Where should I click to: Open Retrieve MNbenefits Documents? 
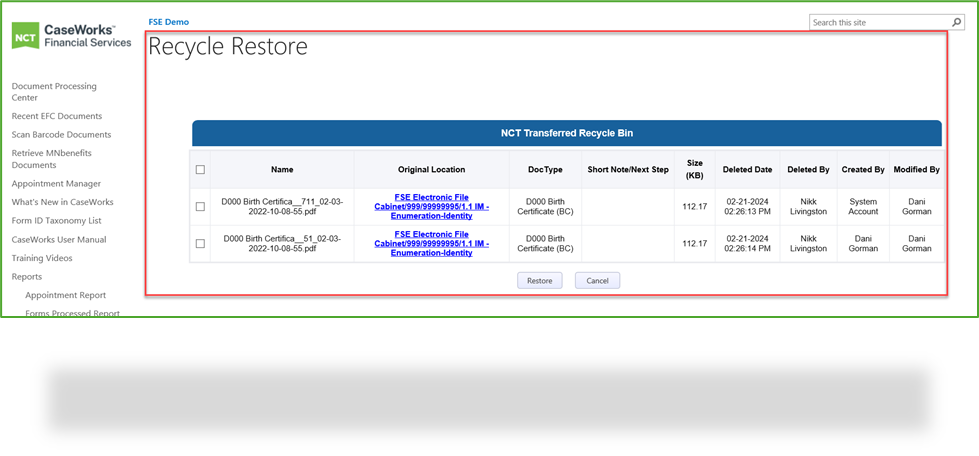(x=52, y=159)
